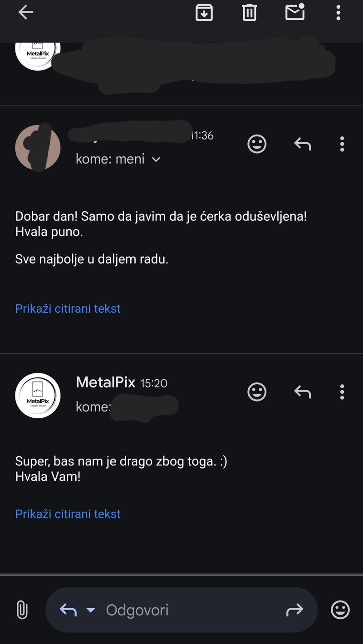Open the emoji picker in the bottom bar
This screenshot has width=363, height=644.
(x=340, y=610)
